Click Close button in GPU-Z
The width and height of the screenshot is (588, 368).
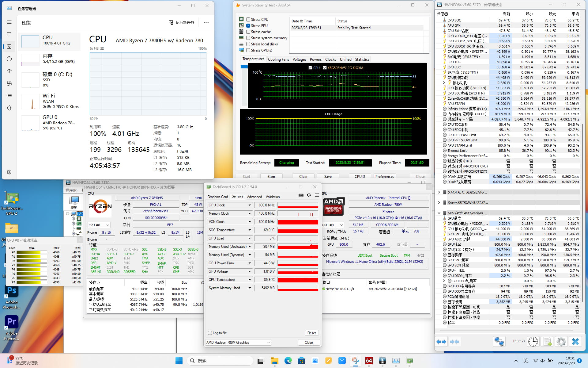[309, 343]
